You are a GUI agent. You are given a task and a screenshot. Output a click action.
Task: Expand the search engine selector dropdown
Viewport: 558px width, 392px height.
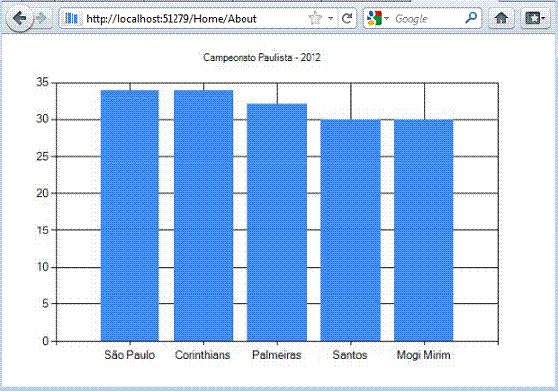point(387,18)
